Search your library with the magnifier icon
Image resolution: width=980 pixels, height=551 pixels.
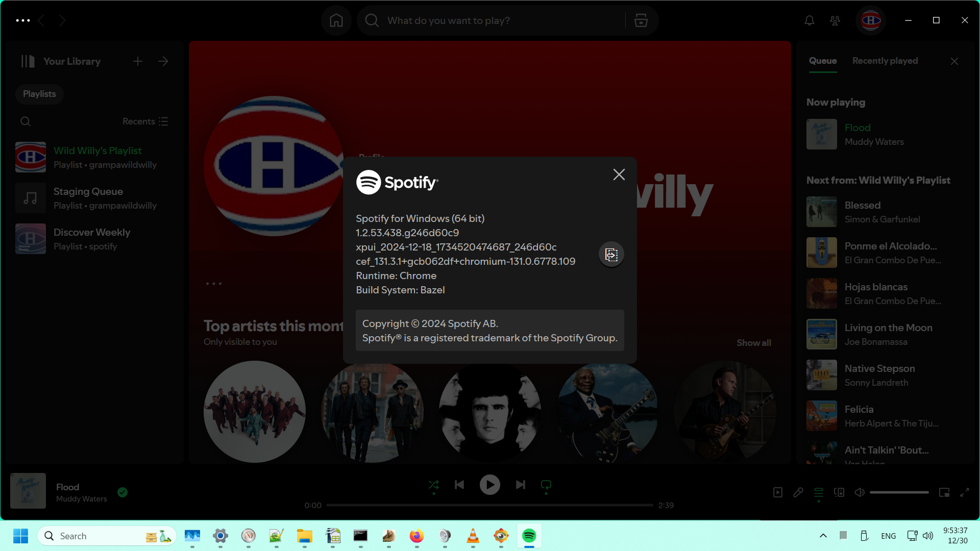26,121
